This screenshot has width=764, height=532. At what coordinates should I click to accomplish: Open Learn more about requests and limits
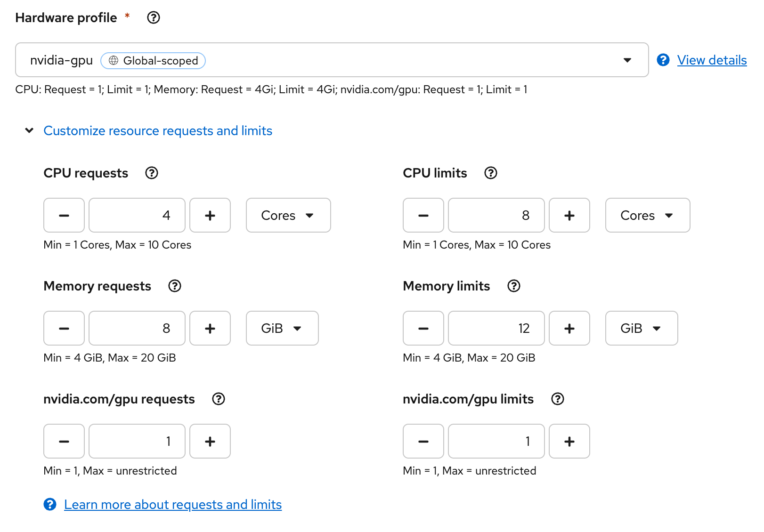172,505
